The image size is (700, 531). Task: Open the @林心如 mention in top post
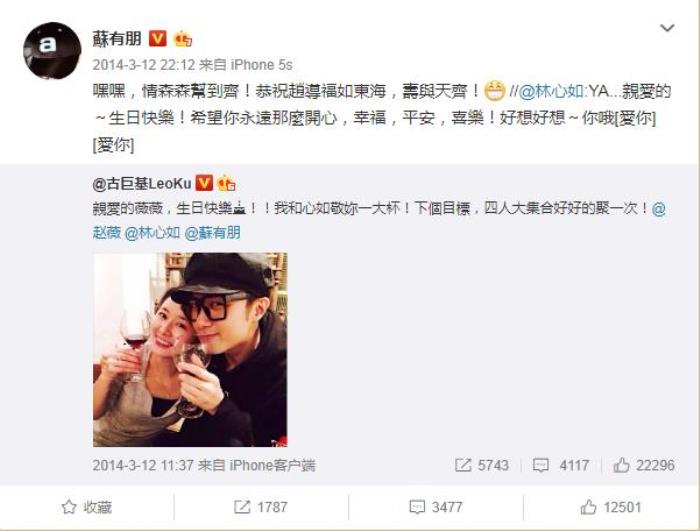(x=552, y=92)
